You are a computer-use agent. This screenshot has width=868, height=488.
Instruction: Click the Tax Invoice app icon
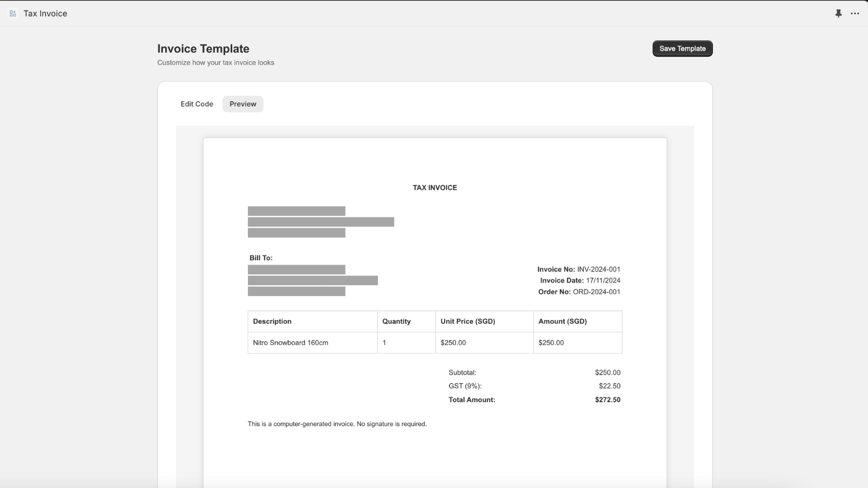12,13
